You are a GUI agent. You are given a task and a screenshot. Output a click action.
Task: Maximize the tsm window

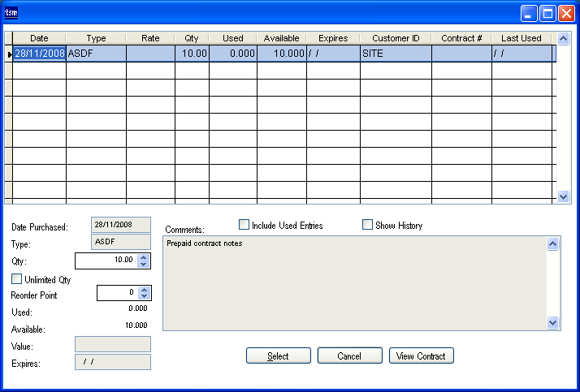coord(548,13)
